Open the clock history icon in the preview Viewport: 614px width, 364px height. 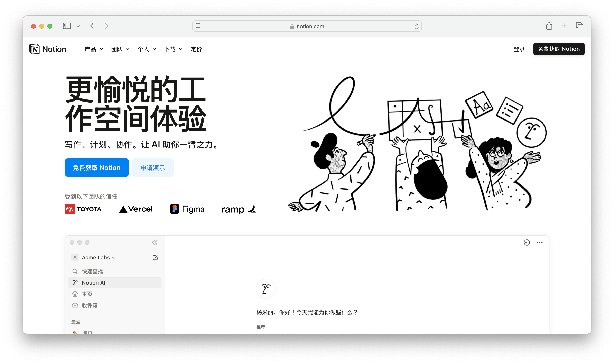527,243
